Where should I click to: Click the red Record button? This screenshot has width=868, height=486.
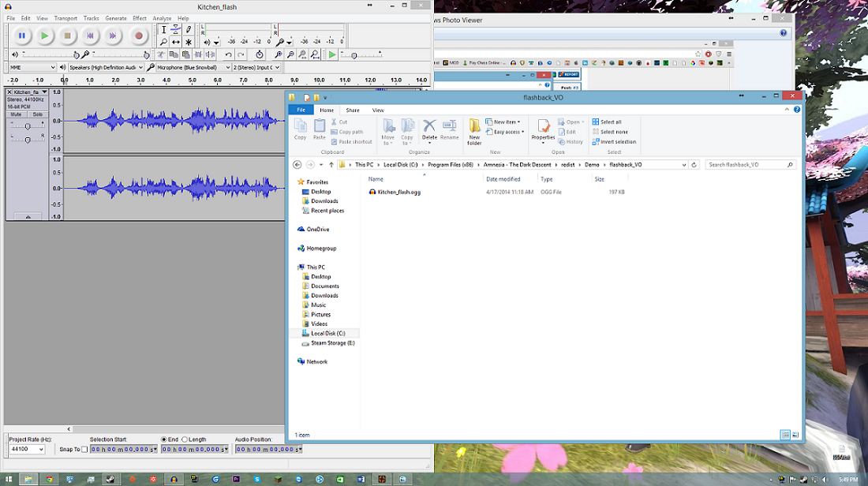138,36
